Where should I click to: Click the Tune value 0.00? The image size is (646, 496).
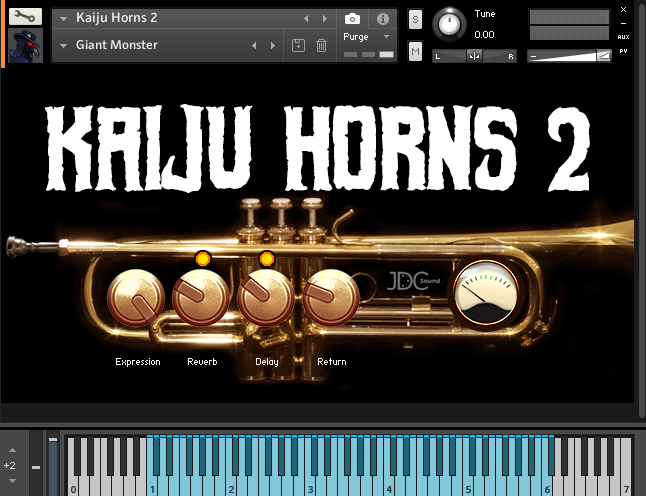tap(484, 35)
